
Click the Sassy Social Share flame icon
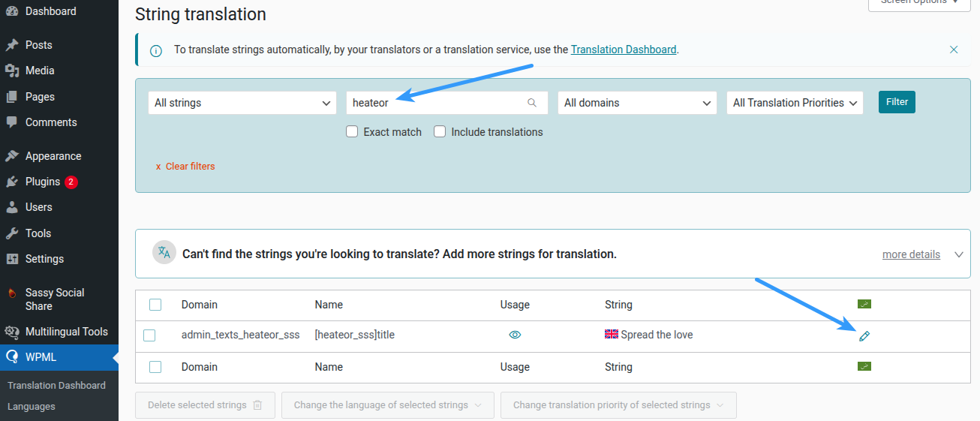(x=12, y=293)
